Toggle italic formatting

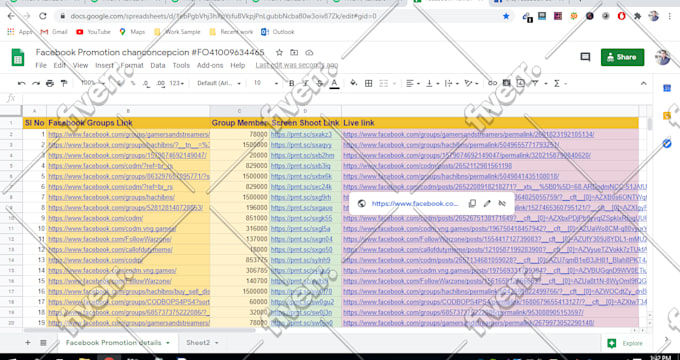(x=305, y=83)
